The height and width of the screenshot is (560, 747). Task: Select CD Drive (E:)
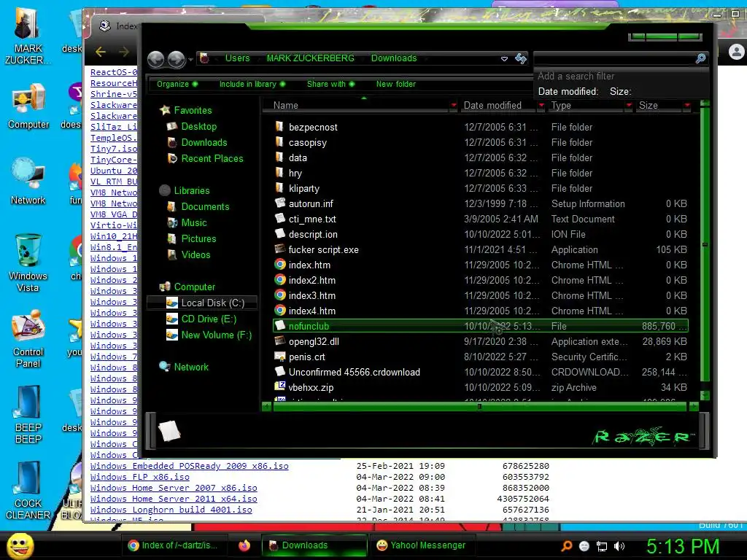pyautogui.click(x=209, y=319)
